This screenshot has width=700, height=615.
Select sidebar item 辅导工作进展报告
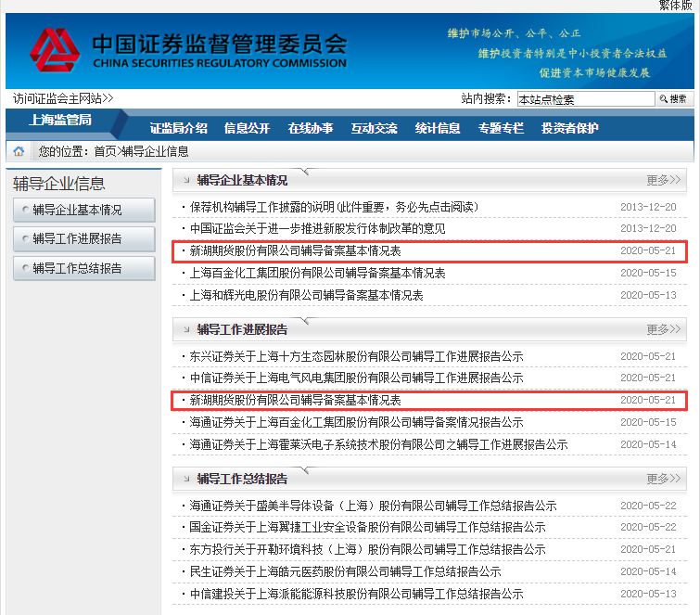point(84,239)
